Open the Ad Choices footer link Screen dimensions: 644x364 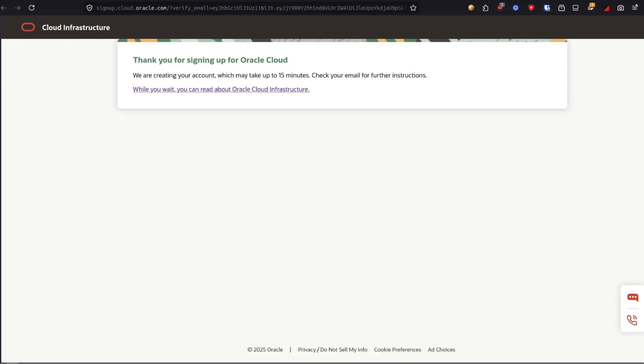coord(441,350)
